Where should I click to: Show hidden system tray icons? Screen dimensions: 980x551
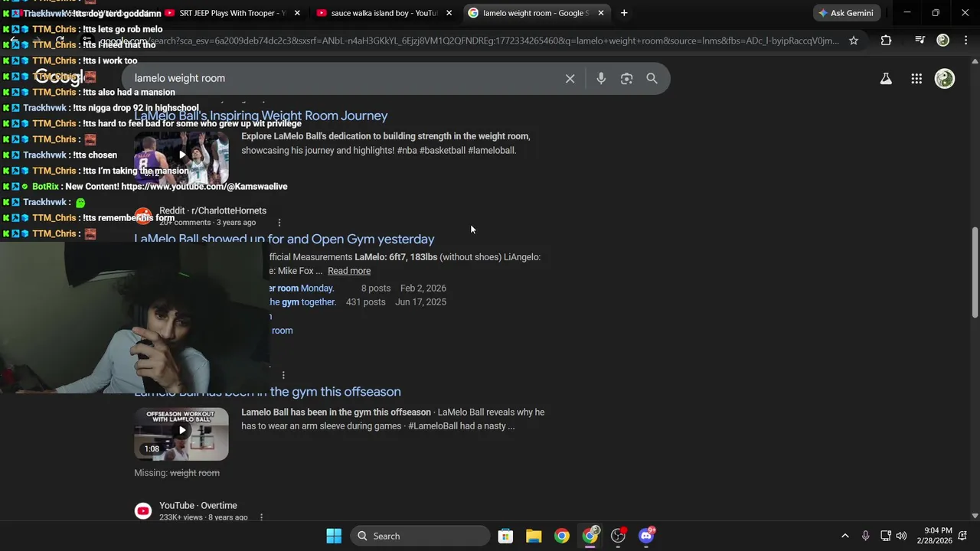tap(845, 536)
